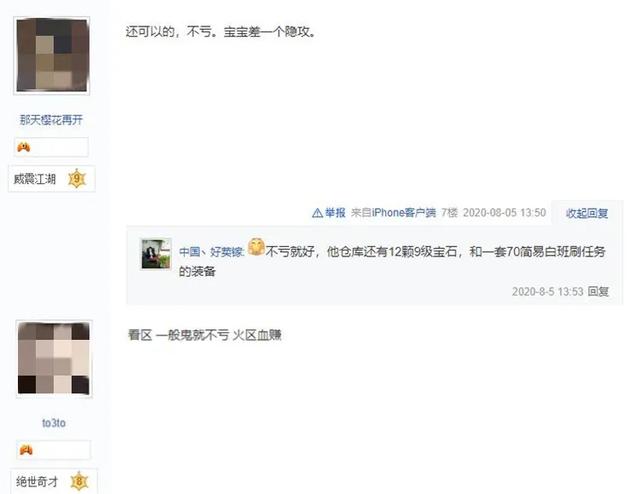Screen dimensions: 640x494
Task: Click the 回复 reply link in the nested comment
Action: tap(598, 291)
